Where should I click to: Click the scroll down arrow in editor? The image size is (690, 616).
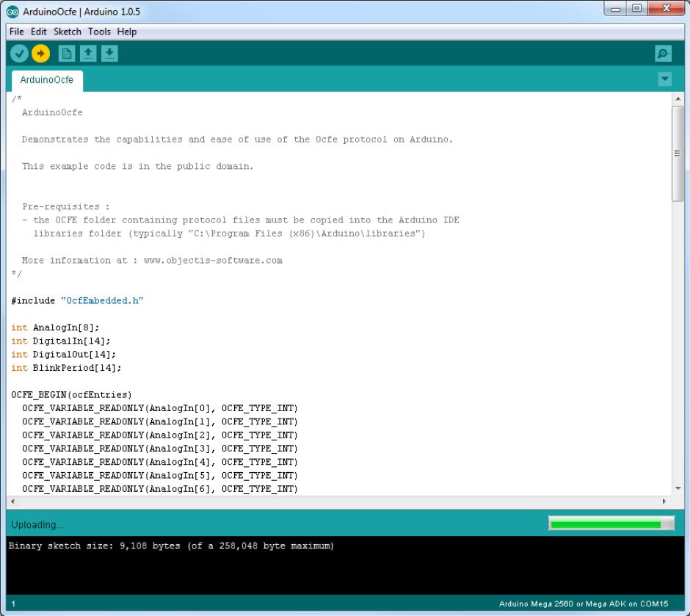(x=678, y=488)
